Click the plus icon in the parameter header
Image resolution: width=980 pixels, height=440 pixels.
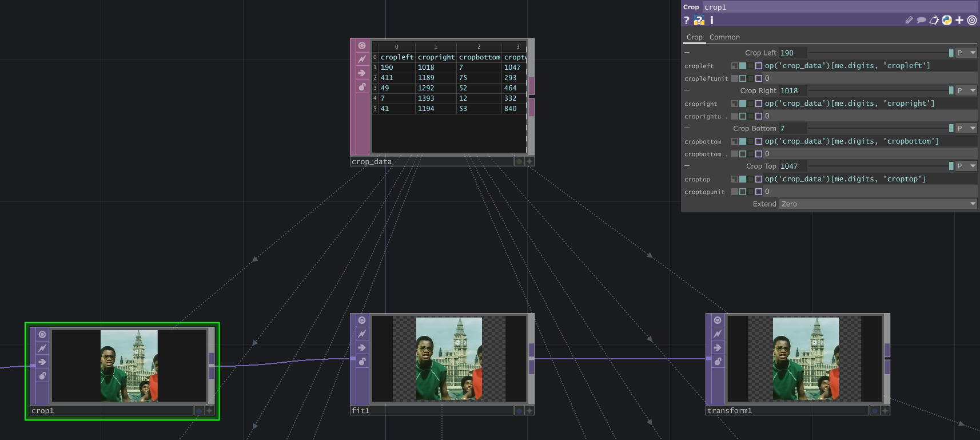point(959,20)
